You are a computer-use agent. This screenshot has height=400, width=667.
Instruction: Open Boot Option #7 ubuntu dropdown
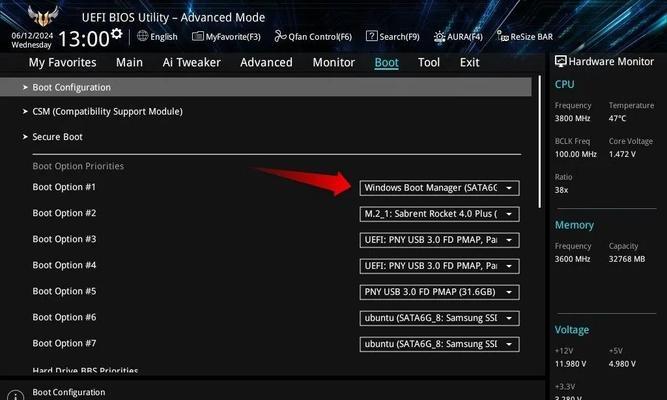tap(439, 344)
